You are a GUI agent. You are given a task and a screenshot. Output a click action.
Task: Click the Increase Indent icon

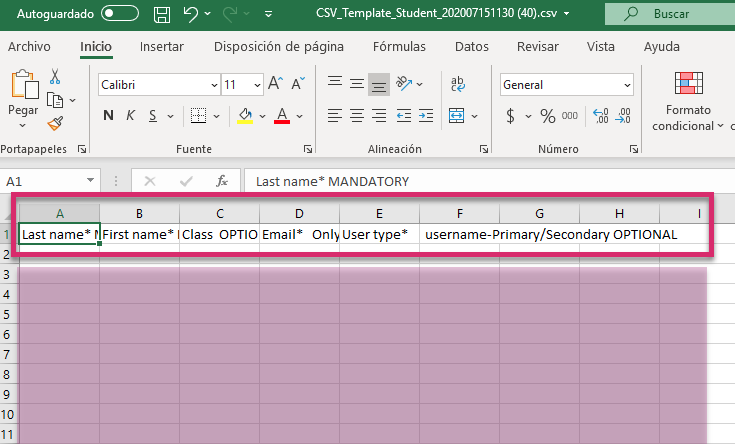click(426, 115)
